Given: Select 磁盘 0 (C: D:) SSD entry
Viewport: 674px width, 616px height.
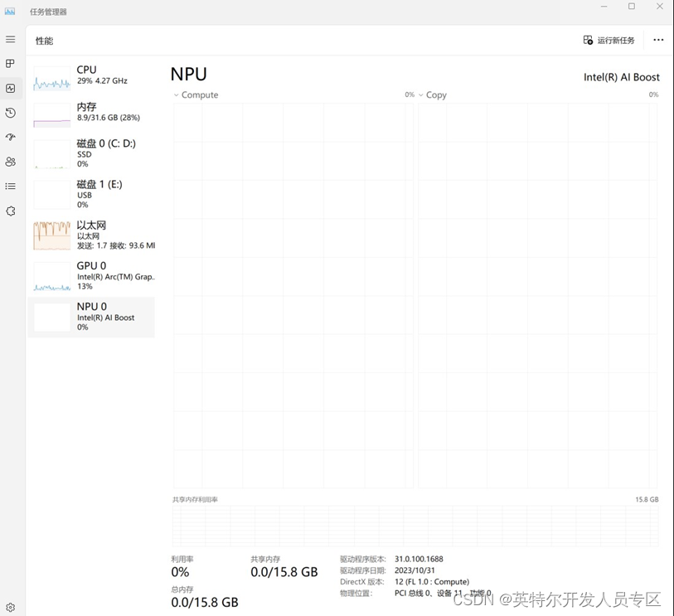Looking at the screenshot, I should click(91, 153).
